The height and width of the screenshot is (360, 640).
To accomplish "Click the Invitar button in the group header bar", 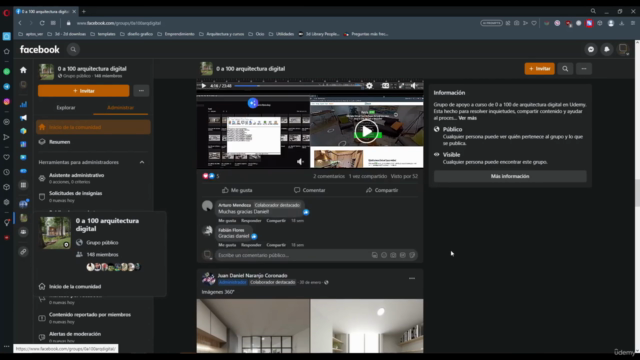I will pyautogui.click(x=539, y=69).
